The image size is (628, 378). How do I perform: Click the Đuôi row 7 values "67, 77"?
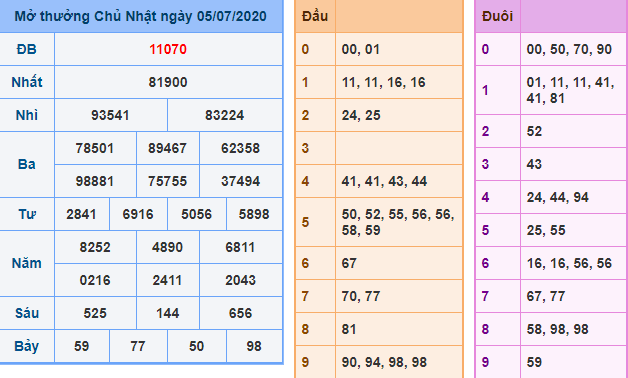point(545,296)
